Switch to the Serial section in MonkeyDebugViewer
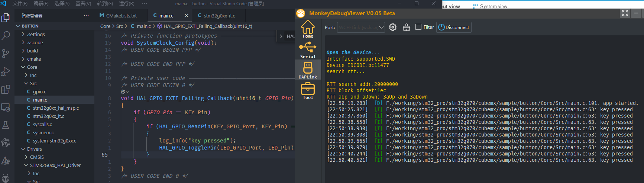644x183 pixels. [x=308, y=50]
